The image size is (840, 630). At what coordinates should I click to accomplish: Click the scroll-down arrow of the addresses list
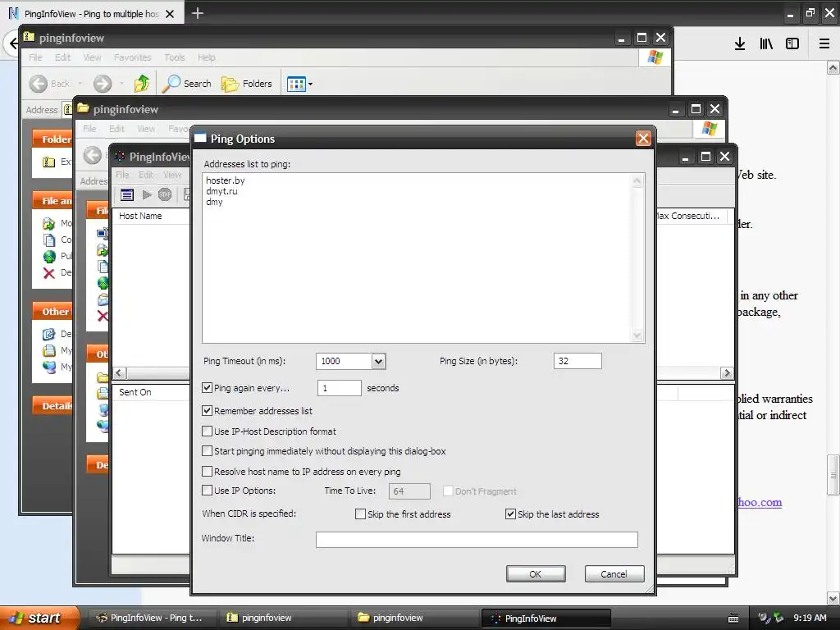click(637, 336)
